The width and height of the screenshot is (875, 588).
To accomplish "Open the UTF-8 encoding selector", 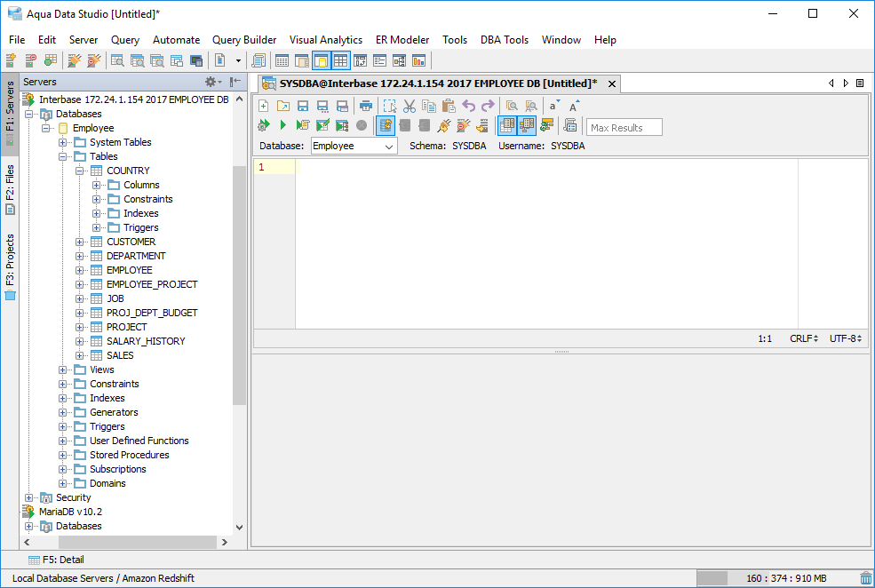I will point(846,338).
